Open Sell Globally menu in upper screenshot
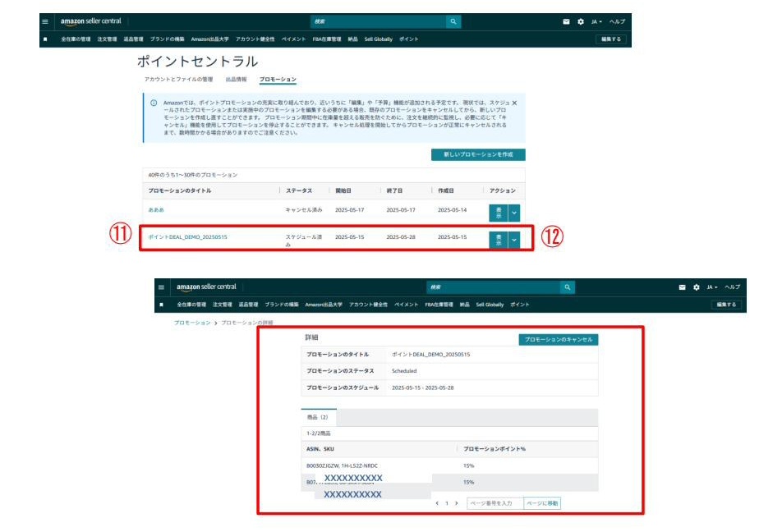The image size is (782, 532). click(x=378, y=39)
